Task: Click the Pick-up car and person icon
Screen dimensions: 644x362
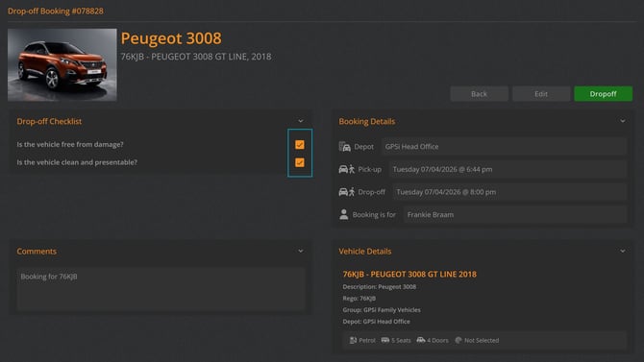Action: [x=346, y=169]
